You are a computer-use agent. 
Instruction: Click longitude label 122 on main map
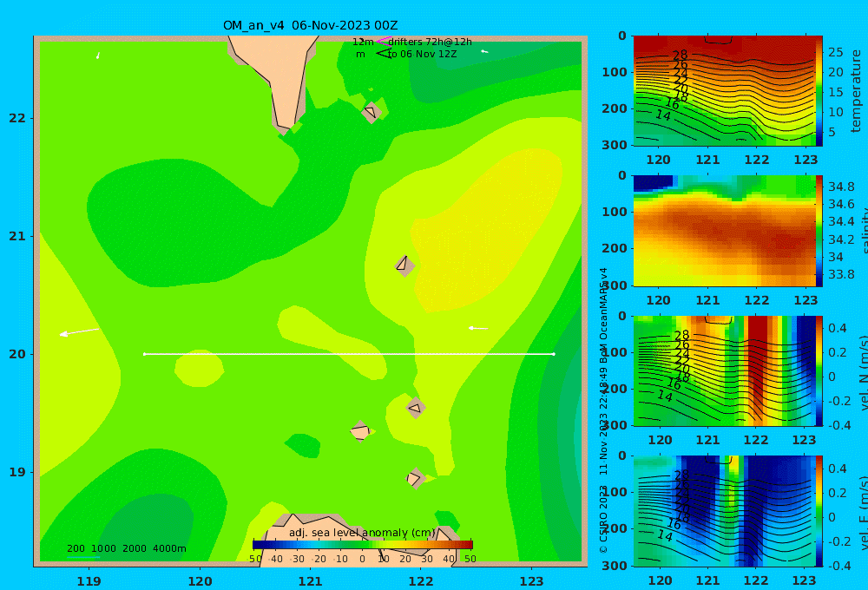coord(421,581)
